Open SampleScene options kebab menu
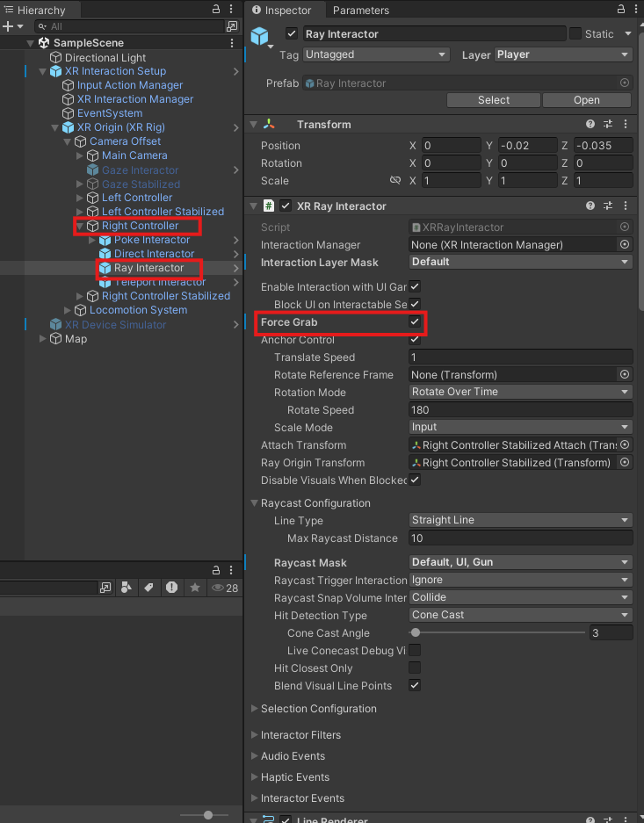Viewport: 644px width, 823px height. [x=232, y=43]
